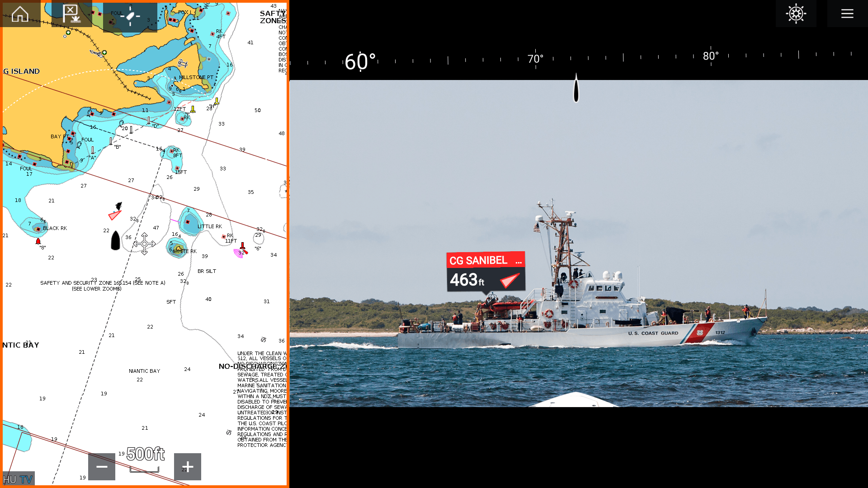
Task: Tap the 60° heading readout
Action: point(360,61)
